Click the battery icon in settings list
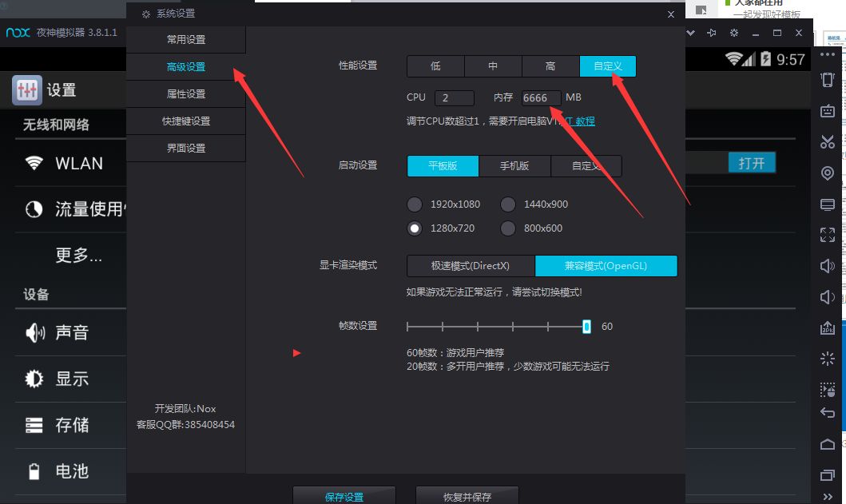 [34, 471]
